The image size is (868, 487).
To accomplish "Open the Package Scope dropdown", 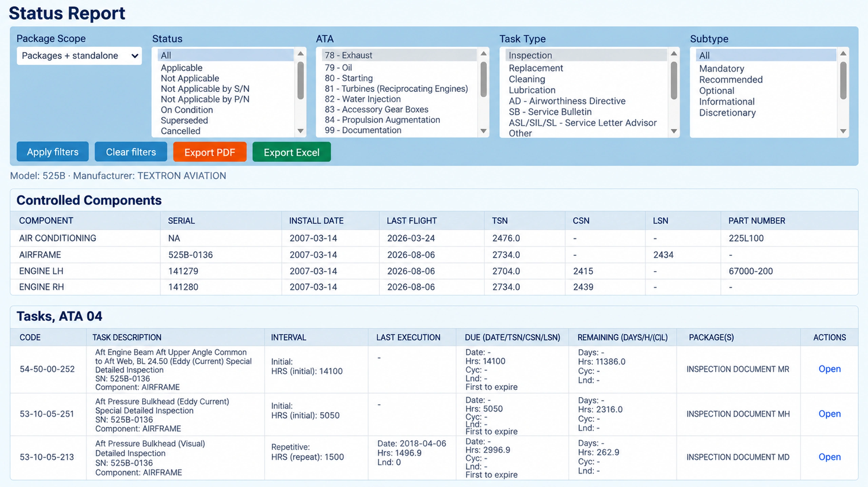I will click(x=79, y=56).
